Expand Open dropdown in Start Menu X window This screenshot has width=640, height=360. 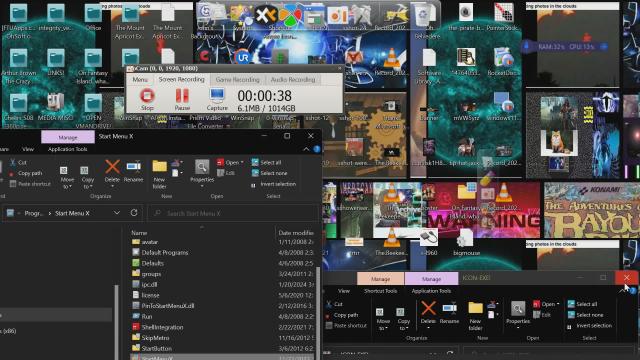(x=242, y=162)
